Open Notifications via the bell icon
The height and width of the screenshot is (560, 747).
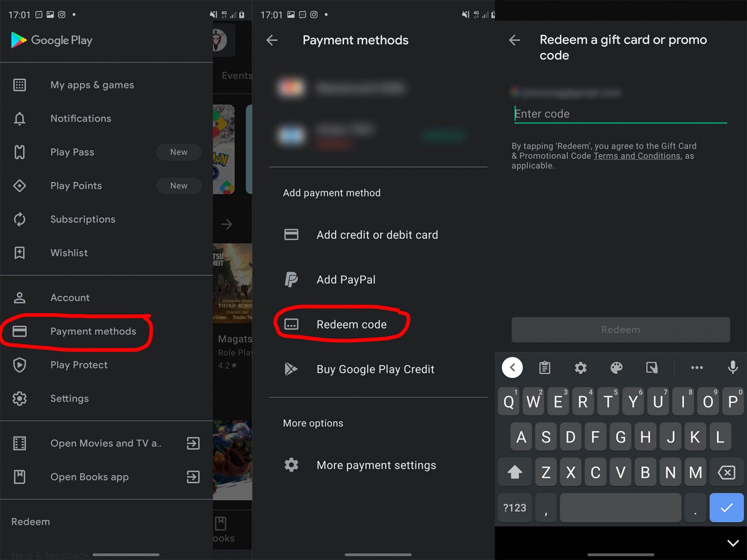(19, 118)
